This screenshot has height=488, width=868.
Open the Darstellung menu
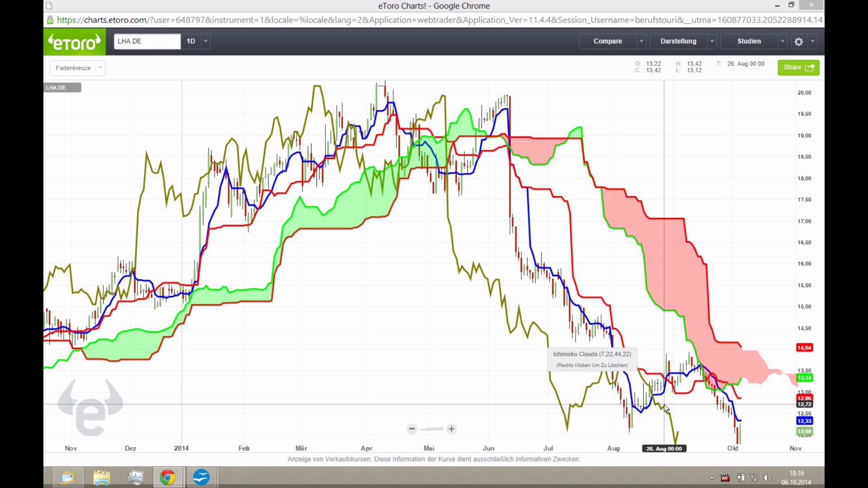point(678,41)
